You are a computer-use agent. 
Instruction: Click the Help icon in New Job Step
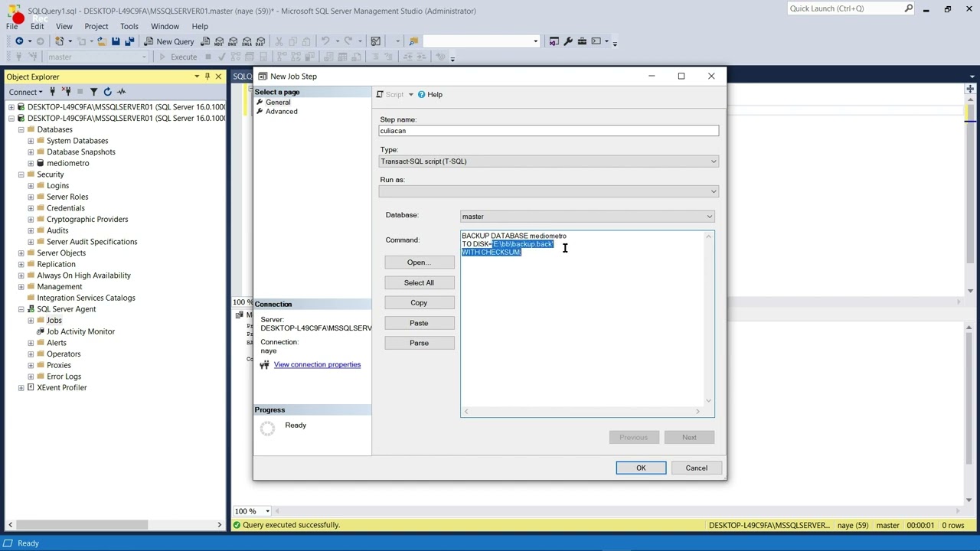pos(430,94)
